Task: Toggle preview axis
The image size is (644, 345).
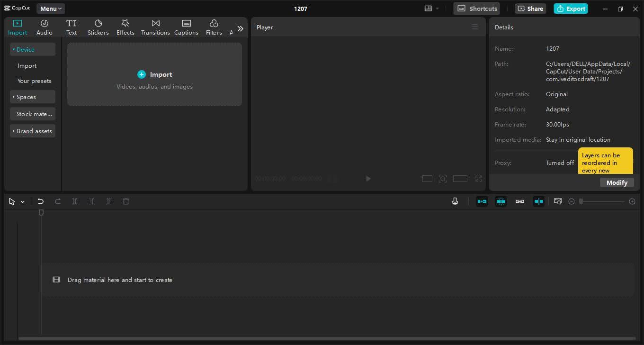Action: click(539, 201)
